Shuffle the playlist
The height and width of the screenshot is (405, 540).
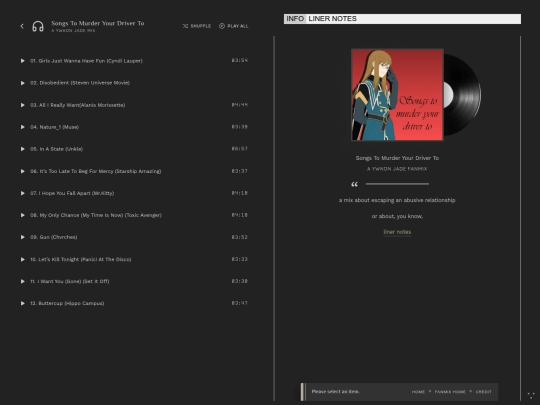197,26
